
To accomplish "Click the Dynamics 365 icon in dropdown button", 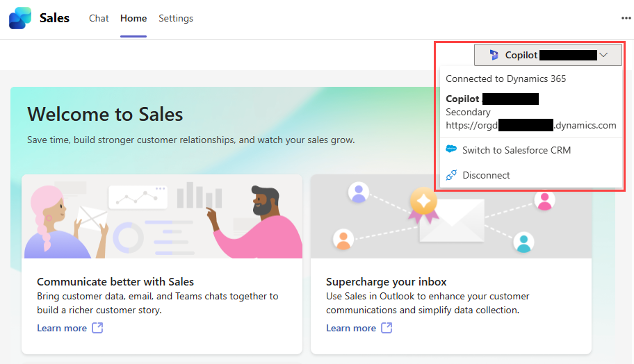I will click(x=494, y=55).
